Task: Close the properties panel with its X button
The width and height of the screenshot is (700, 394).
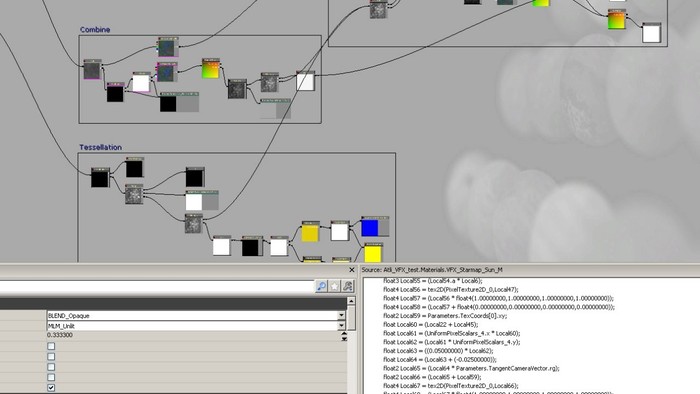Action: (x=351, y=270)
